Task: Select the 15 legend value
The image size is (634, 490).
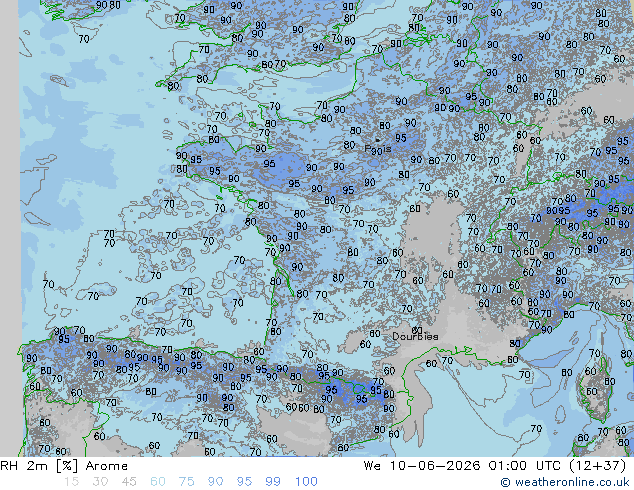Action: tap(71, 482)
